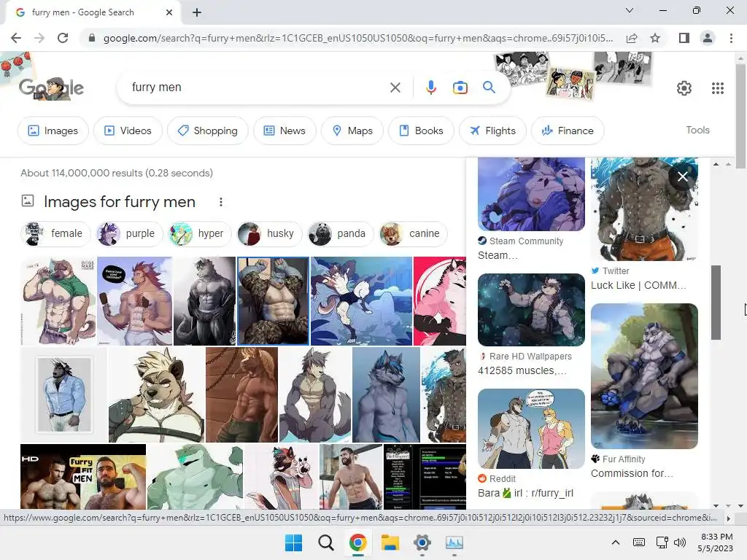The height and width of the screenshot is (560, 747).
Task: Click the URL in the address bar
Action: (x=357, y=38)
